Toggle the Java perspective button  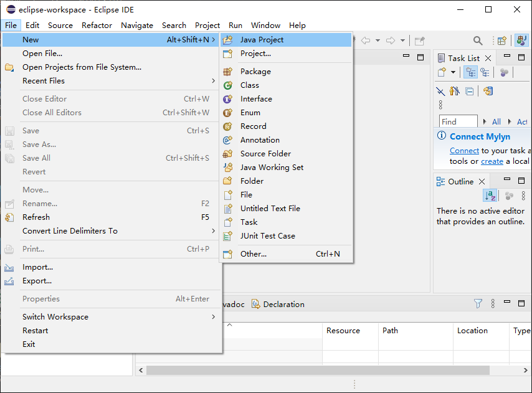coord(521,40)
